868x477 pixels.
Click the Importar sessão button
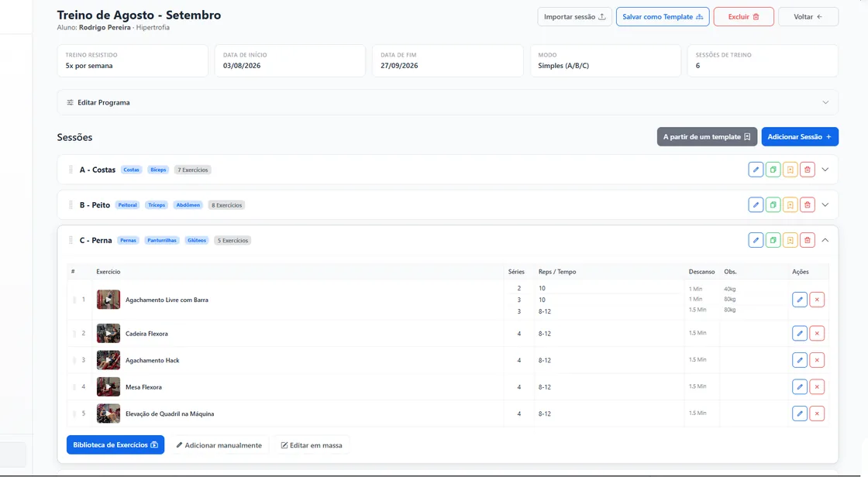pyautogui.click(x=574, y=16)
